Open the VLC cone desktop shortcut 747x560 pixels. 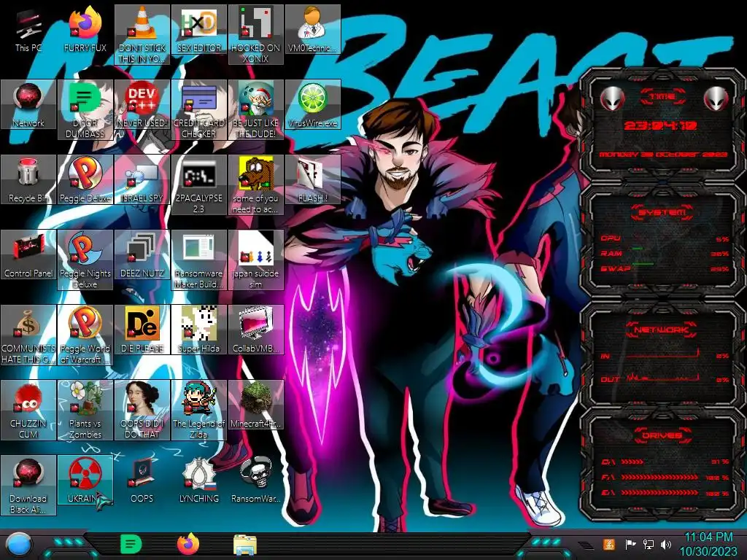[142, 34]
